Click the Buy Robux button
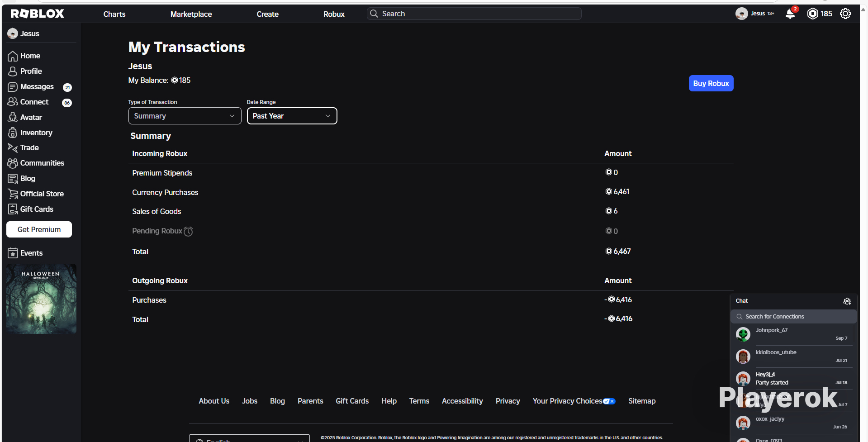Viewport: 868px width, 442px height. (x=711, y=83)
